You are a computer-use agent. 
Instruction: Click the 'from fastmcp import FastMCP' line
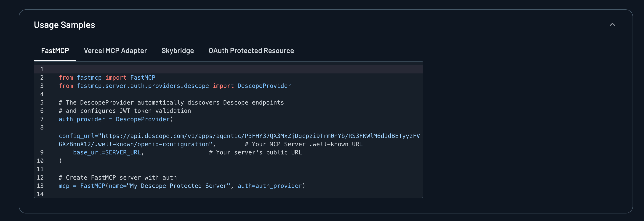tap(107, 78)
